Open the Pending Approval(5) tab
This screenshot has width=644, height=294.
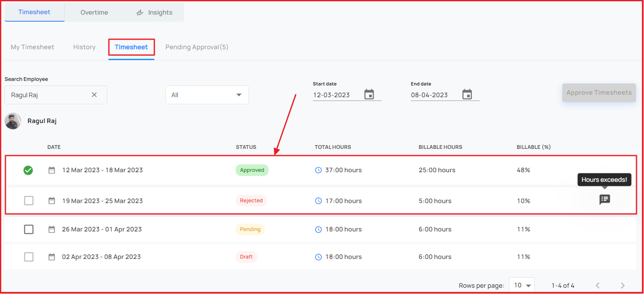pyautogui.click(x=197, y=47)
